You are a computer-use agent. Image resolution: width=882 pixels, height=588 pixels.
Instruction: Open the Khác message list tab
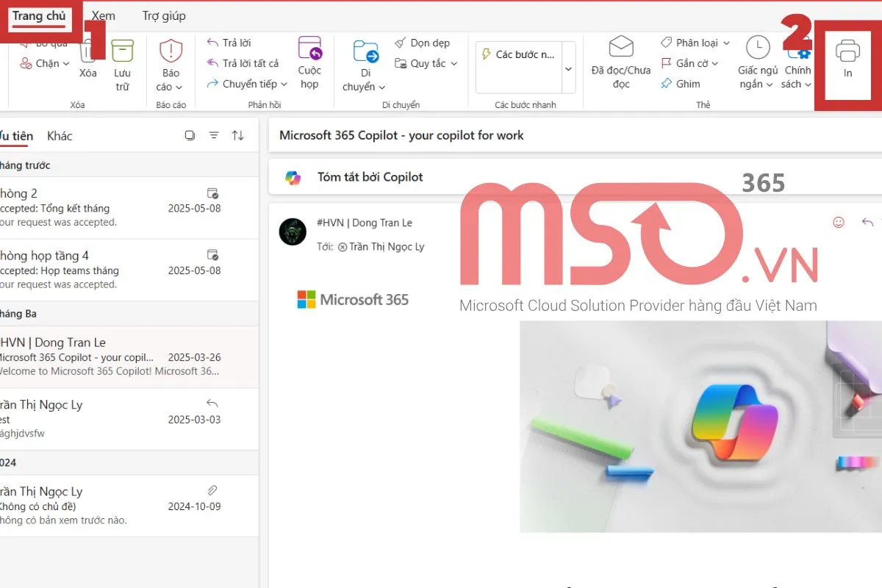[x=60, y=135]
